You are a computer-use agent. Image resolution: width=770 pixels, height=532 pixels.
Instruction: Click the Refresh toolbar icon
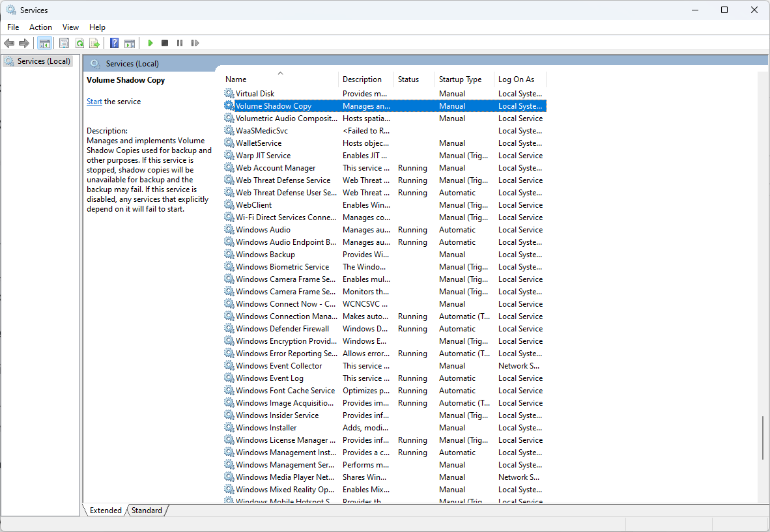[79, 43]
